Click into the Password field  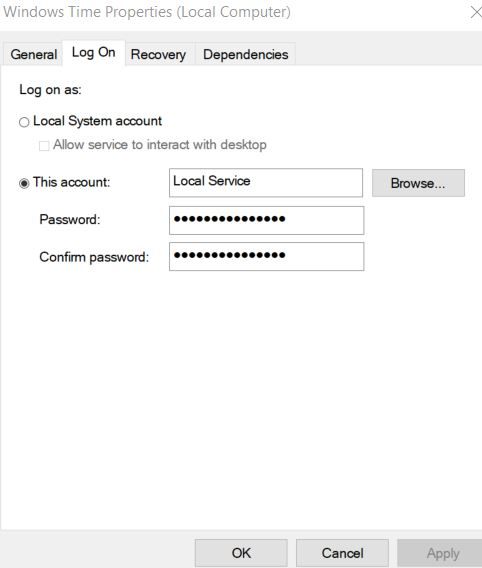click(x=267, y=220)
